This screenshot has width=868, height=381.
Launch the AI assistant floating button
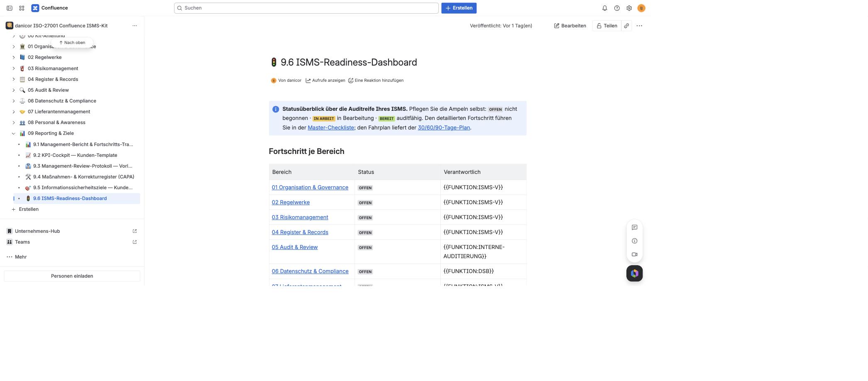coord(635,274)
